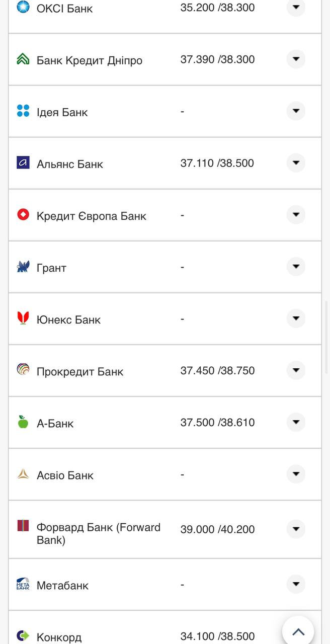This screenshot has width=330, height=644.
Task: Click the Форвард Банк (Forward Bank) name
Action: coord(98,533)
